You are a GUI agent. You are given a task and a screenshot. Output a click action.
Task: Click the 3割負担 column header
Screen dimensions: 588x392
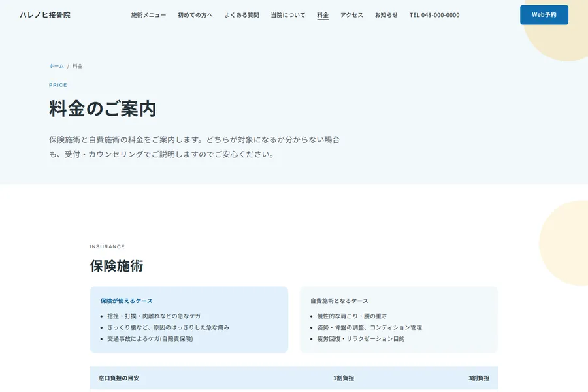pyautogui.click(x=479, y=378)
